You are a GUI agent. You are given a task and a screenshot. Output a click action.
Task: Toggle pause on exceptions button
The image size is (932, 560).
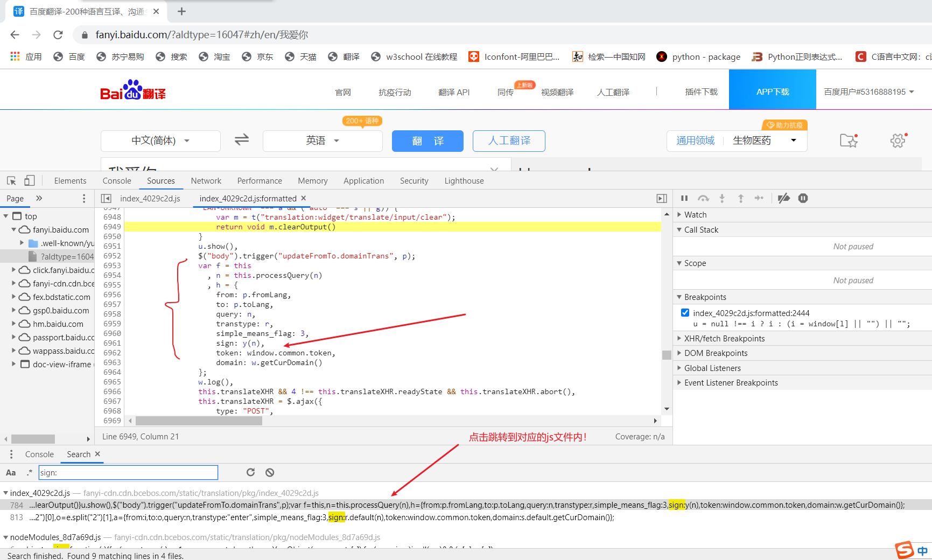pos(803,198)
